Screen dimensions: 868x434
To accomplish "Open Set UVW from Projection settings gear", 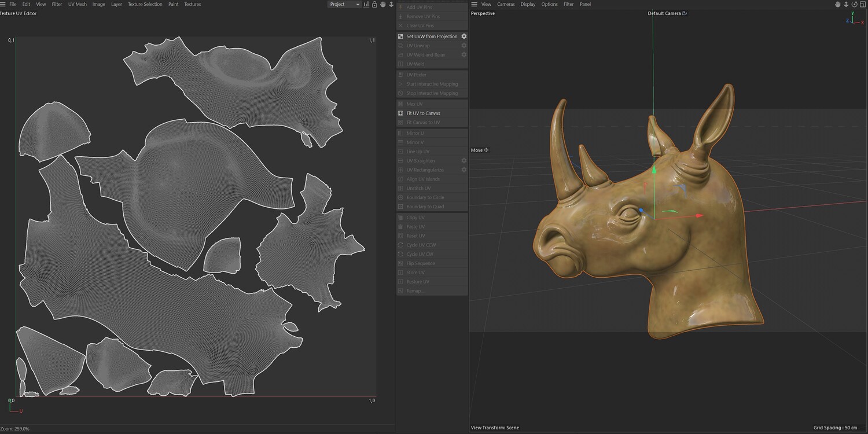I will point(464,36).
